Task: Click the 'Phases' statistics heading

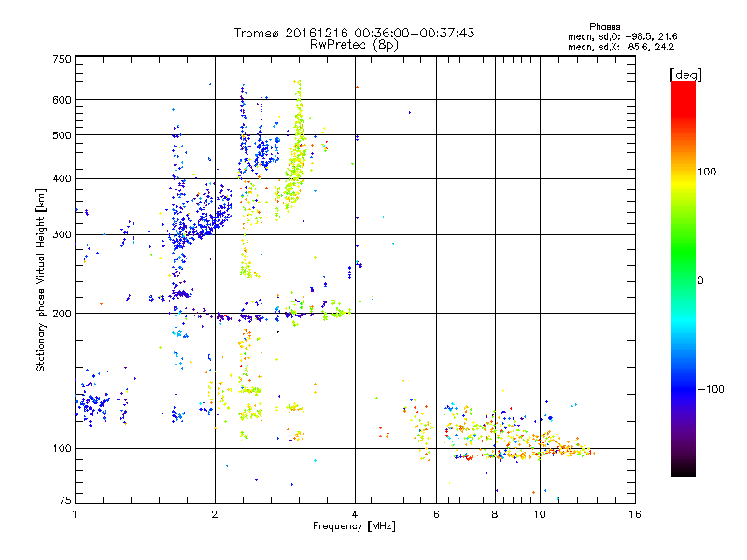Action: (x=604, y=27)
